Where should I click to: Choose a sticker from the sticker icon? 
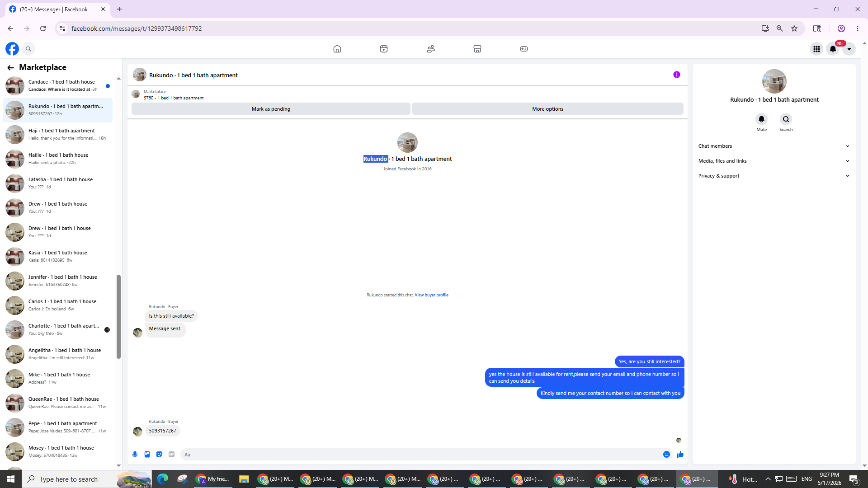pos(160,455)
